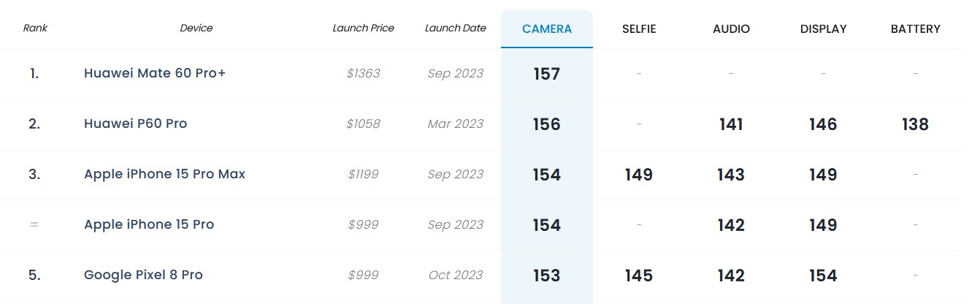This screenshot has height=304, width=980.
Task: Click camera score 157 for Mate 60 Pro+
Action: (x=547, y=74)
